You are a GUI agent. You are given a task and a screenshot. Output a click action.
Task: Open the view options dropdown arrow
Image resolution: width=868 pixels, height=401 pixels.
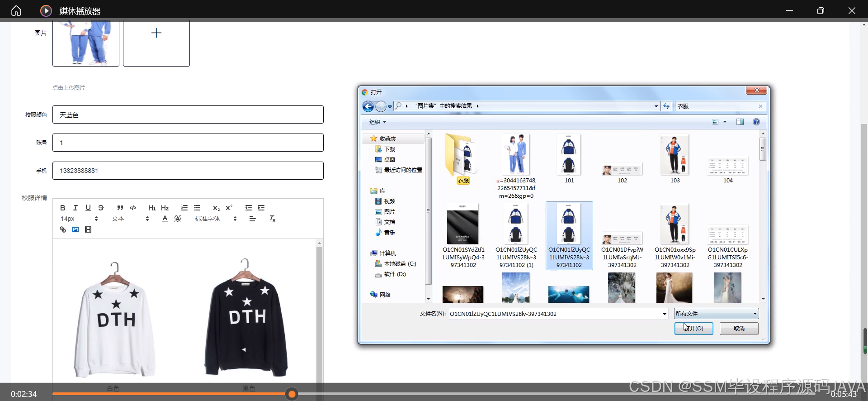tap(725, 122)
